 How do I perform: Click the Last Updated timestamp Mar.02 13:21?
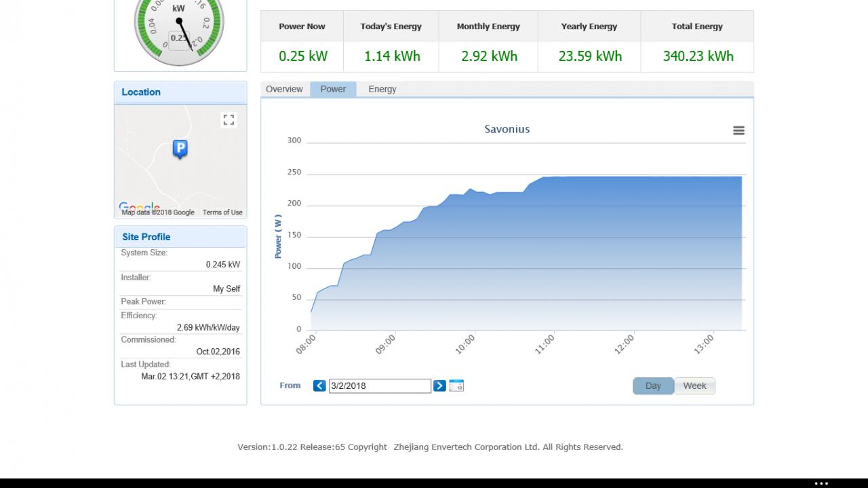pyautogui.click(x=191, y=377)
